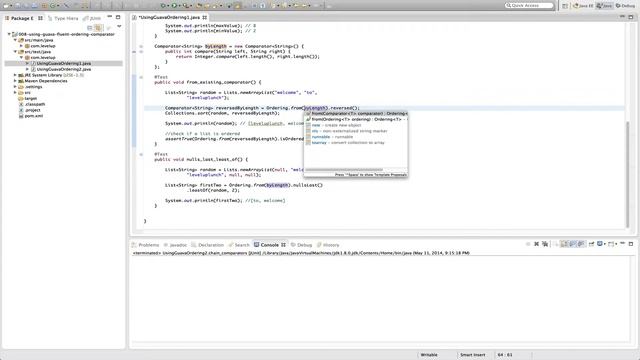Open the Open Perspective icon
Screen dimensions: 640x360
pos(565,6)
